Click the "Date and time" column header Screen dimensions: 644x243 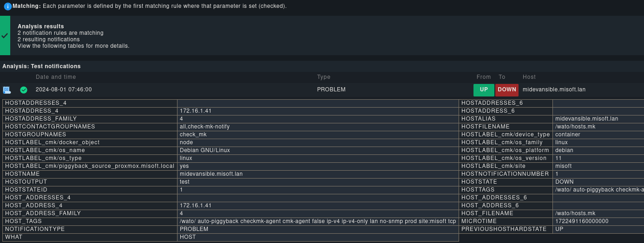coord(56,77)
